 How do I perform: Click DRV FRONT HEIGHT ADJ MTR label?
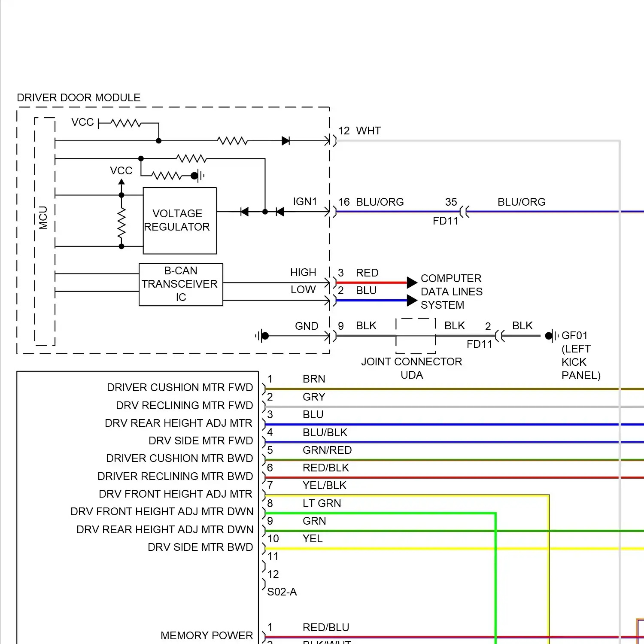point(176,494)
